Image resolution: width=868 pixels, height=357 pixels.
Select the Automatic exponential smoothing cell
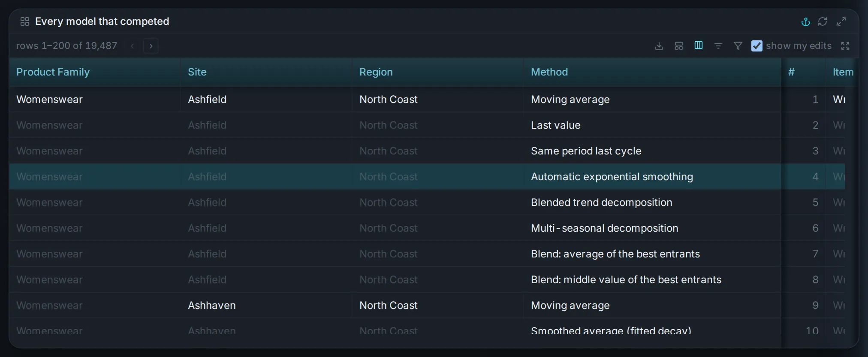652,176
